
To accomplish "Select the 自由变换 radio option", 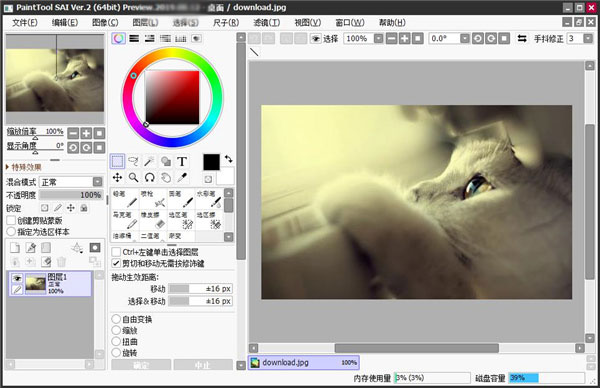I will point(116,319).
